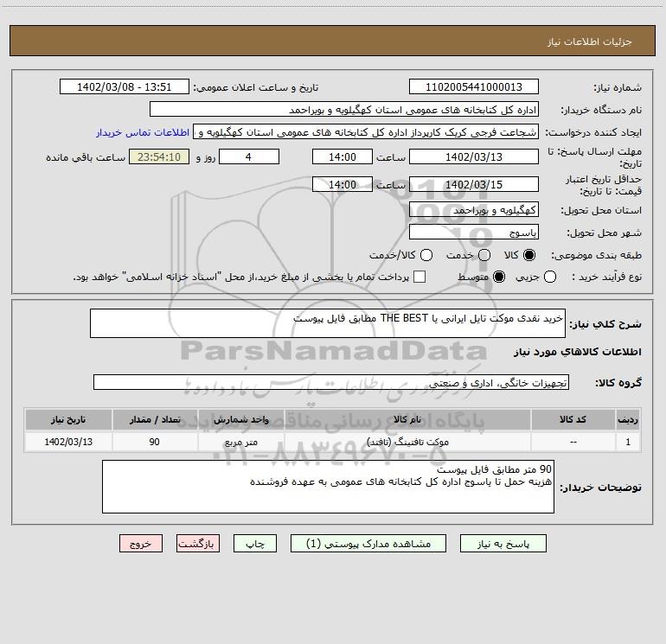Click the buyer organization name field

[344, 109]
